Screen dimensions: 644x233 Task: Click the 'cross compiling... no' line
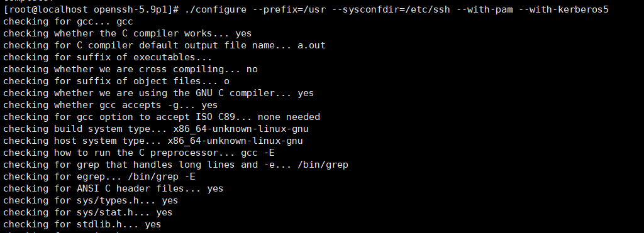(130, 69)
